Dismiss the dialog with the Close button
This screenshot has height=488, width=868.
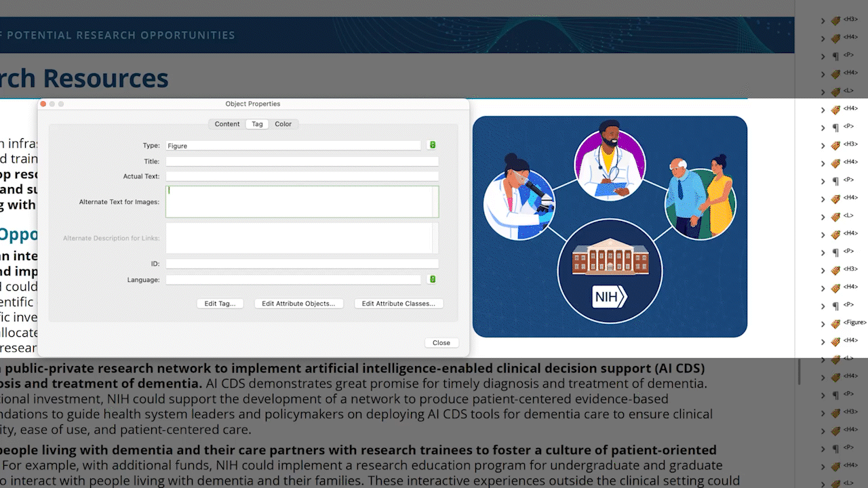(x=441, y=342)
